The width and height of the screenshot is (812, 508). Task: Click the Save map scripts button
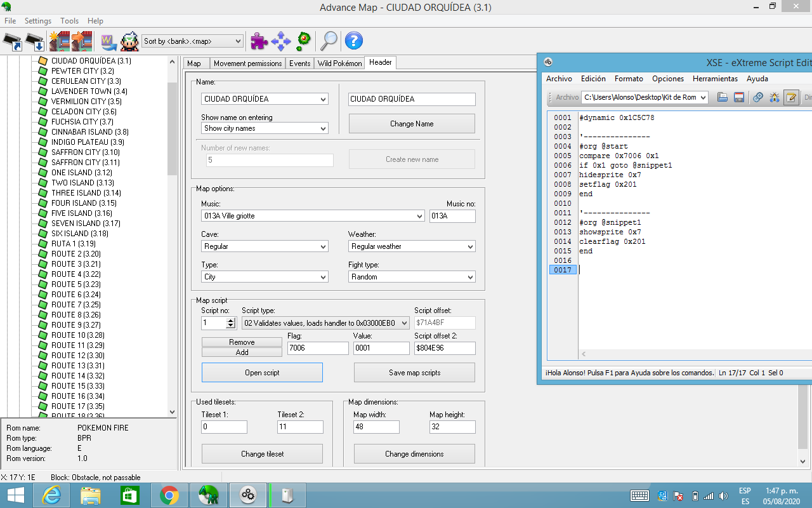(414, 373)
